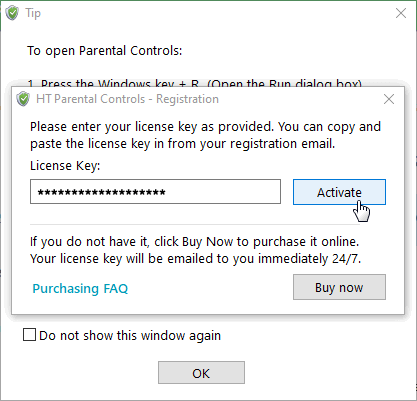The height and width of the screenshot is (401, 417).
Task: Click the 'Do not show this window again' label
Action: 130,335
